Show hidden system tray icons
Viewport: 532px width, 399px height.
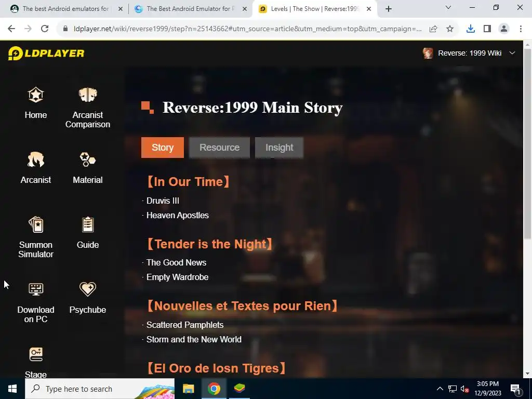(x=440, y=389)
